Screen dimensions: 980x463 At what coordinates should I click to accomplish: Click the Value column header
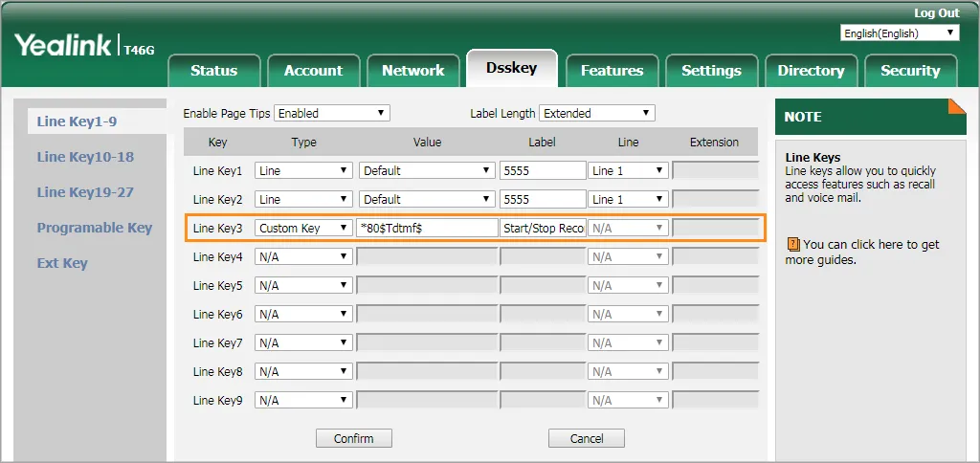click(428, 143)
